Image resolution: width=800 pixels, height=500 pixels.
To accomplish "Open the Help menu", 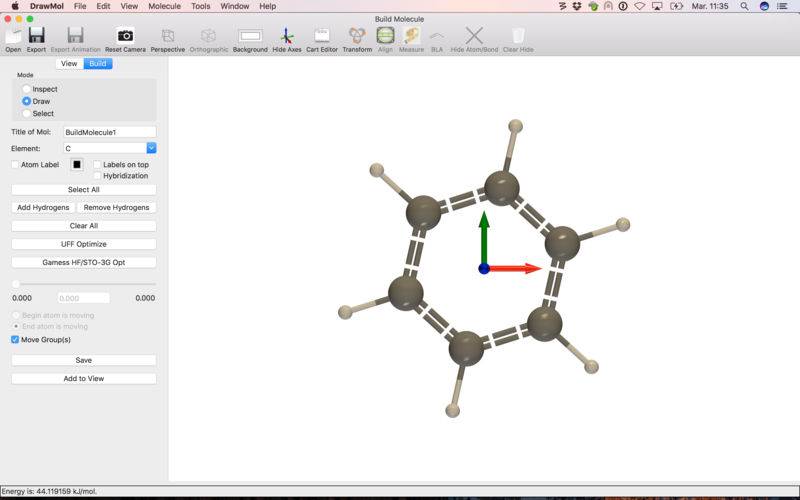I will tap(267, 6).
